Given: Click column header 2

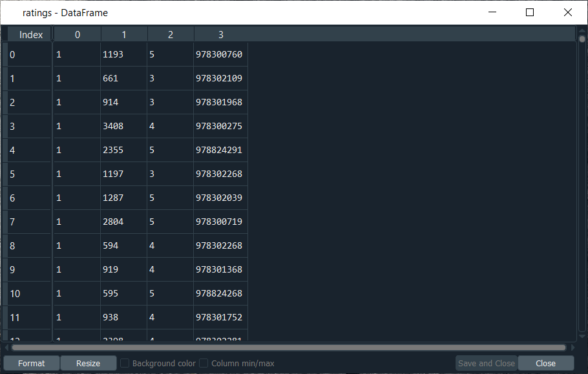Looking at the screenshot, I should [x=171, y=35].
